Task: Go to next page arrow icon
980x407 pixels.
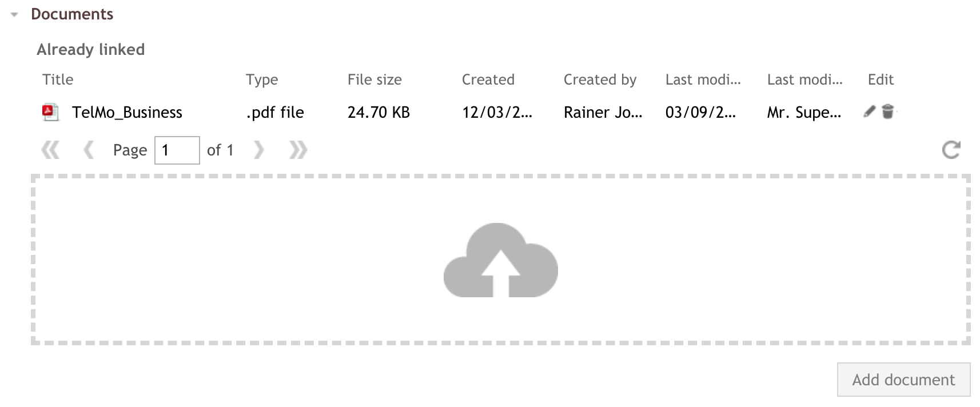Action: pyautogui.click(x=259, y=150)
